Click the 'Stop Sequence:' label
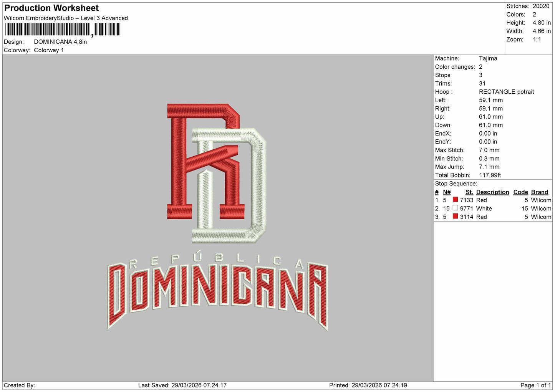This screenshot has width=555, height=392. point(456,184)
